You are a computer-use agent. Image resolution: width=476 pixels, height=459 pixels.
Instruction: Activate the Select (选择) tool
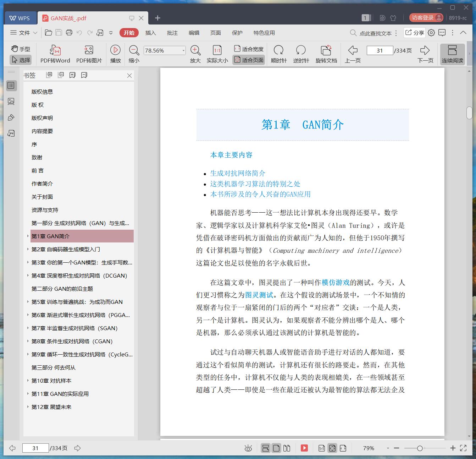pyautogui.click(x=21, y=60)
